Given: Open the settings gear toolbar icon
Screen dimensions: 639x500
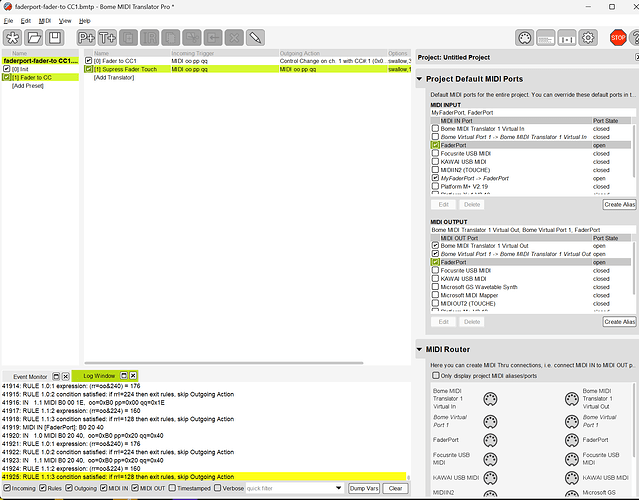Looking at the screenshot, I should (588, 38).
